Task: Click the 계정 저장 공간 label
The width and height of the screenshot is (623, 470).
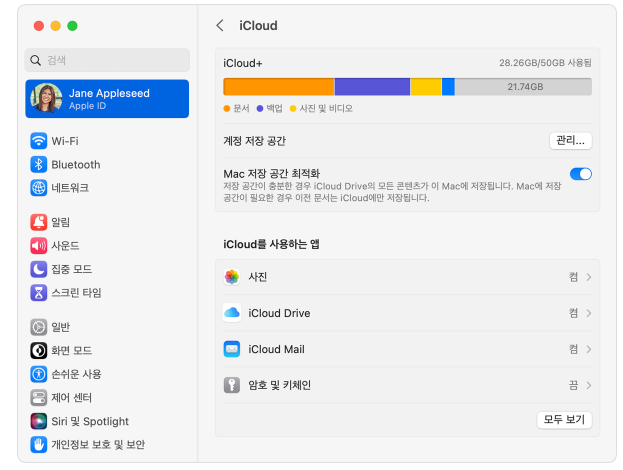Action: [254, 141]
